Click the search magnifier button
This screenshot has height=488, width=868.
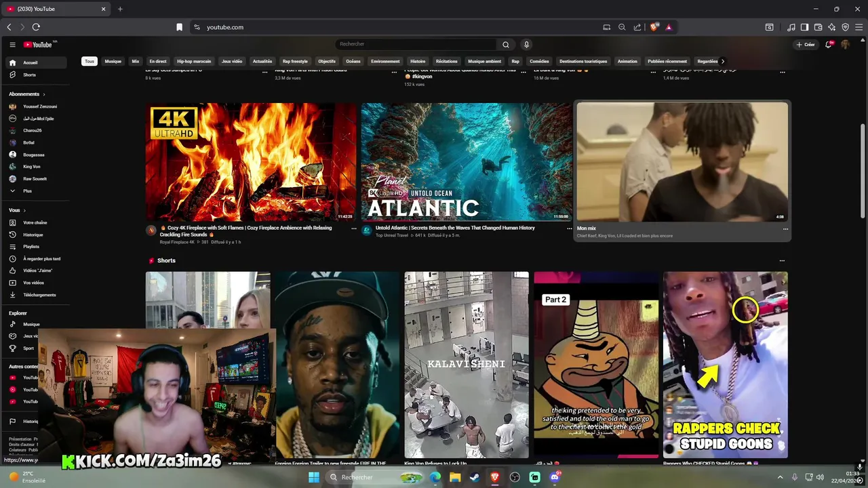505,44
